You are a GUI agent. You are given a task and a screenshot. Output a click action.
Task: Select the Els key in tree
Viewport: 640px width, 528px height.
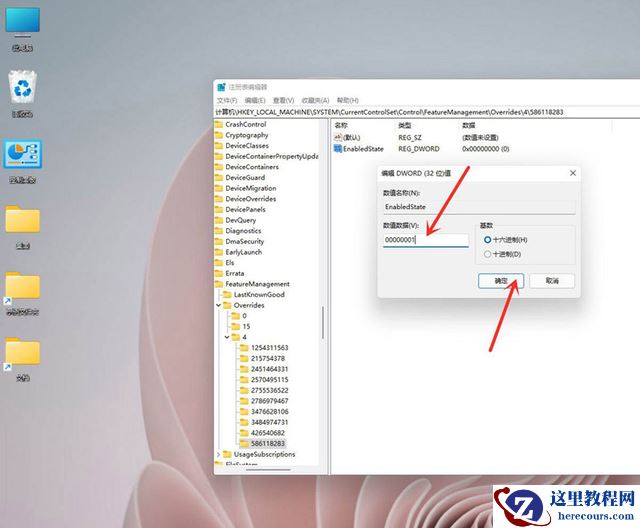230,262
